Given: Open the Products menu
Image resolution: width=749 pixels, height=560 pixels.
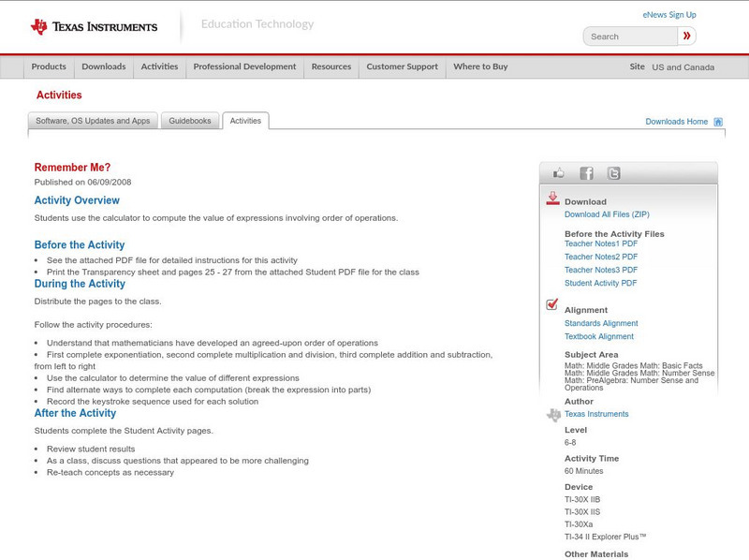Looking at the screenshot, I should tap(49, 66).
